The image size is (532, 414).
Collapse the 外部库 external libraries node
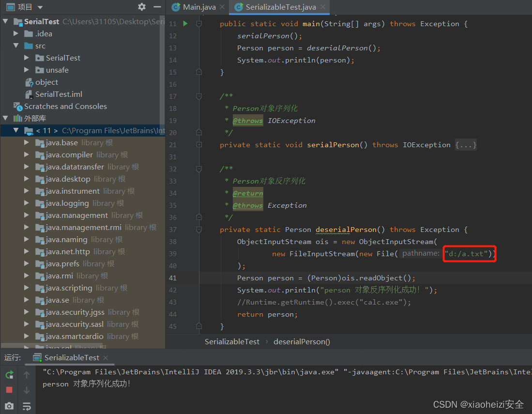pos(5,118)
